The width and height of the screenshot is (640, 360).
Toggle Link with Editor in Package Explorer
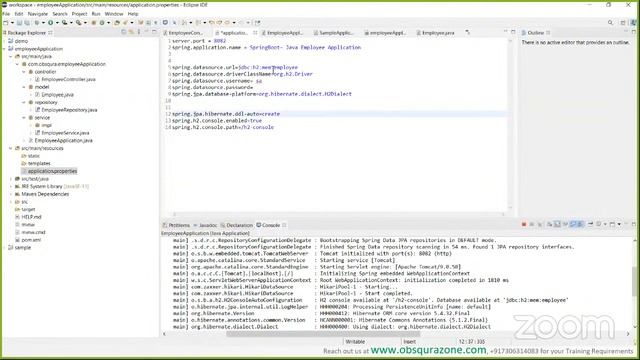(x=131, y=32)
